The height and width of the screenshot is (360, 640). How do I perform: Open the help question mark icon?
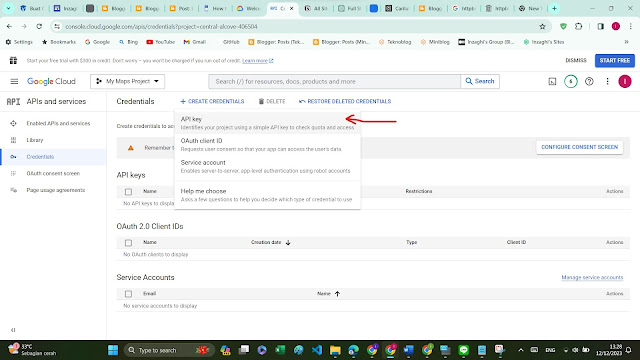point(589,81)
